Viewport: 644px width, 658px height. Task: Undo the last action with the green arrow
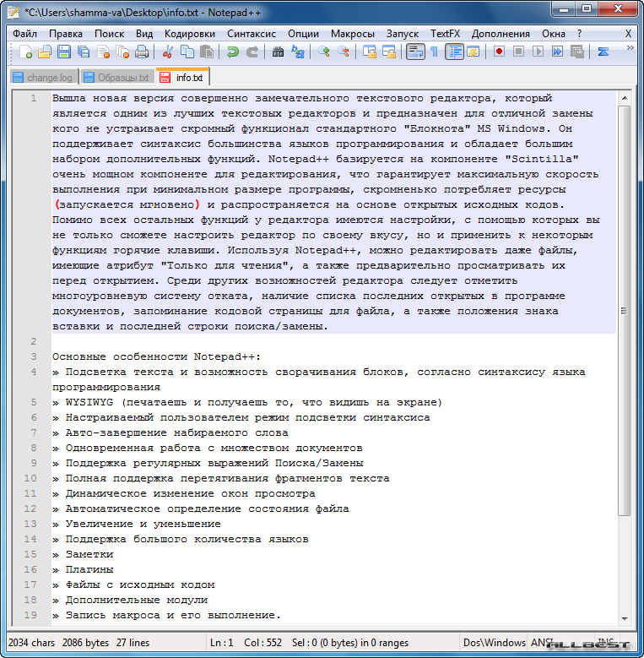coord(232,52)
